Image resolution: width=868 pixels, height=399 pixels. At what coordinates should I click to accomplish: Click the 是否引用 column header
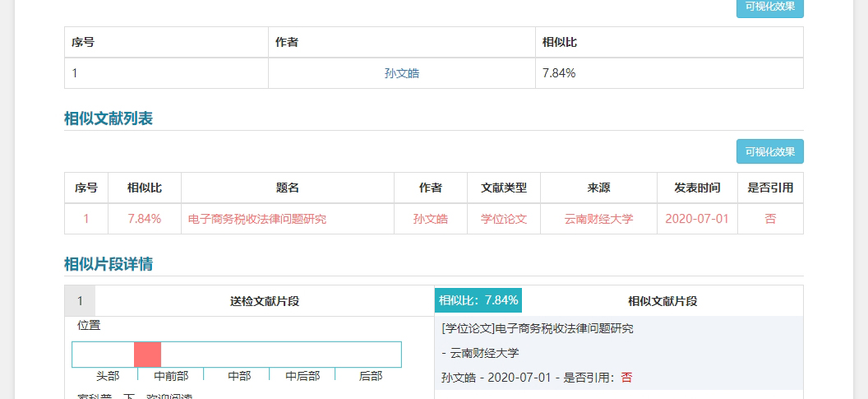point(770,188)
